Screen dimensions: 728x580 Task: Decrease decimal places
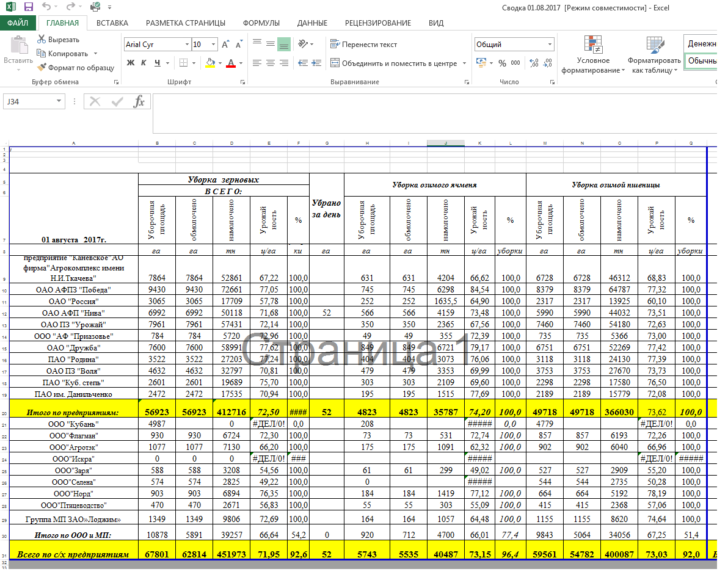(x=548, y=63)
